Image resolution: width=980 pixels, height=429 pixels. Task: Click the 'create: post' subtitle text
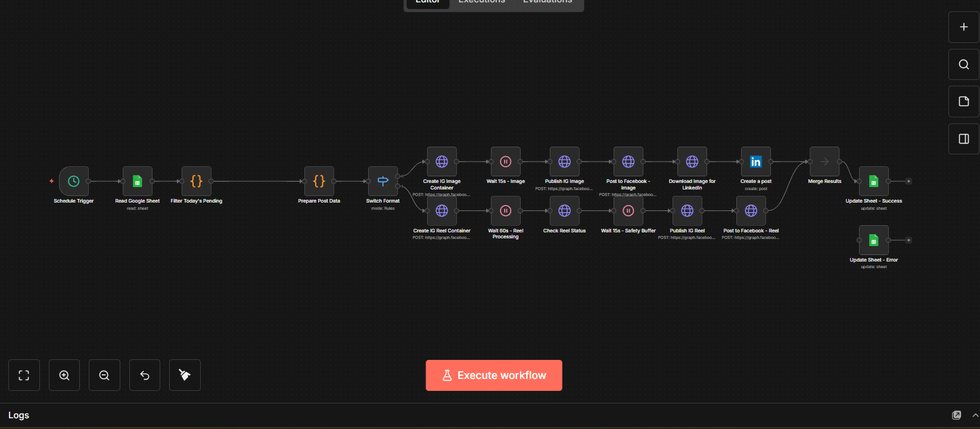(756, 189)
